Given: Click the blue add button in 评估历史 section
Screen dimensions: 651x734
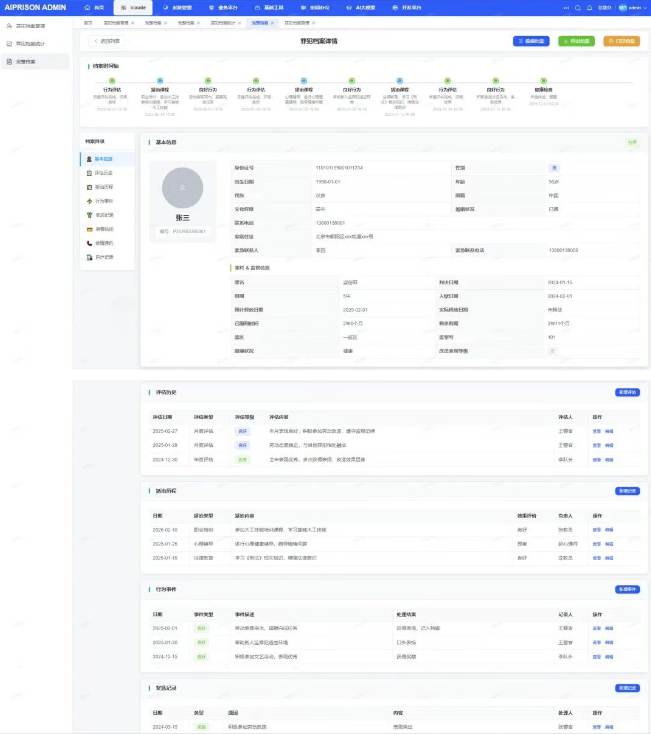Looking at the screenshot, I should pyautogui.click(x=627, y=392).
